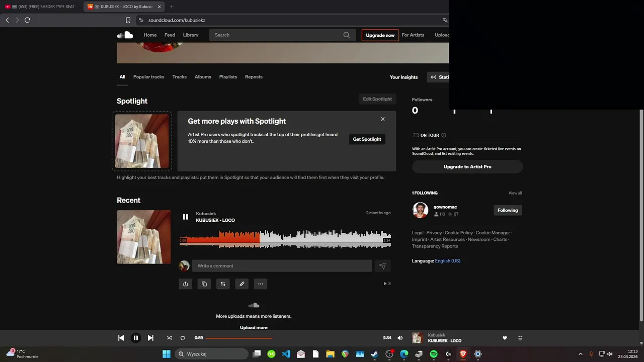The image size is (644, 362).
Task: Open Library from the header
Action: [191, 35]
